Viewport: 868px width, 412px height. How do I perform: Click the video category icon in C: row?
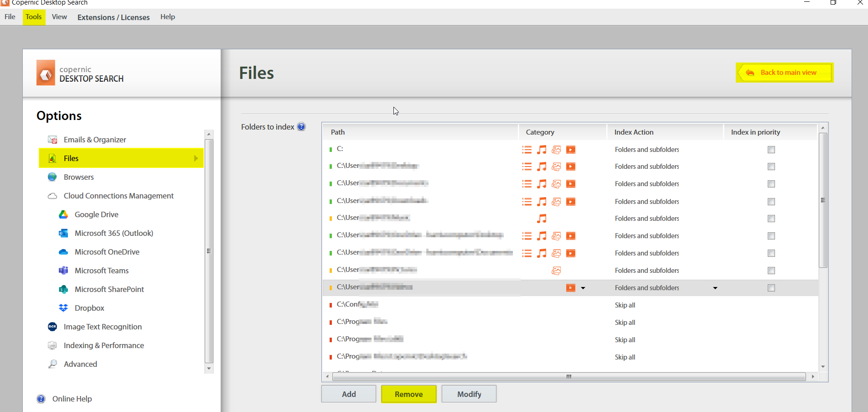point(571,150)
